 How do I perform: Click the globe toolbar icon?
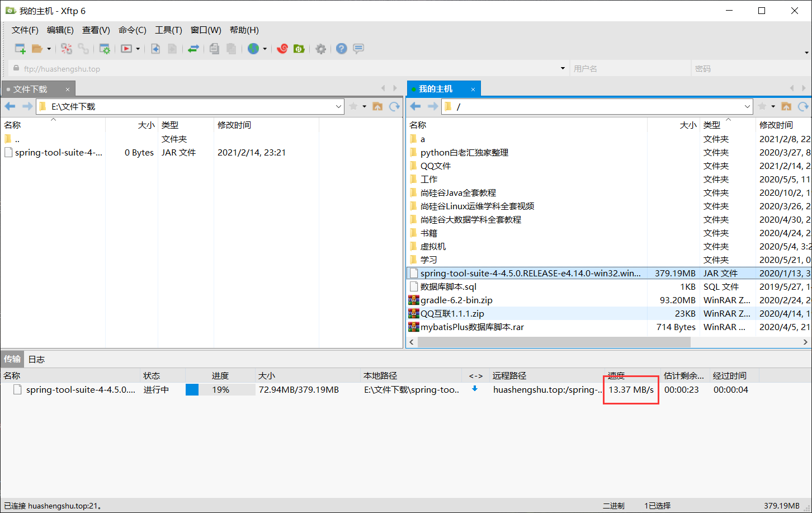[253, 49]
